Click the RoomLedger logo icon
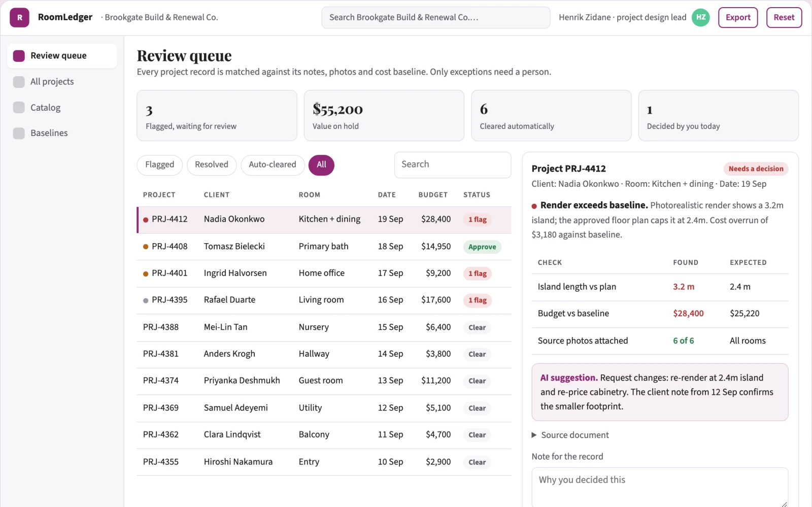812x507 pixels. point(19,18)
